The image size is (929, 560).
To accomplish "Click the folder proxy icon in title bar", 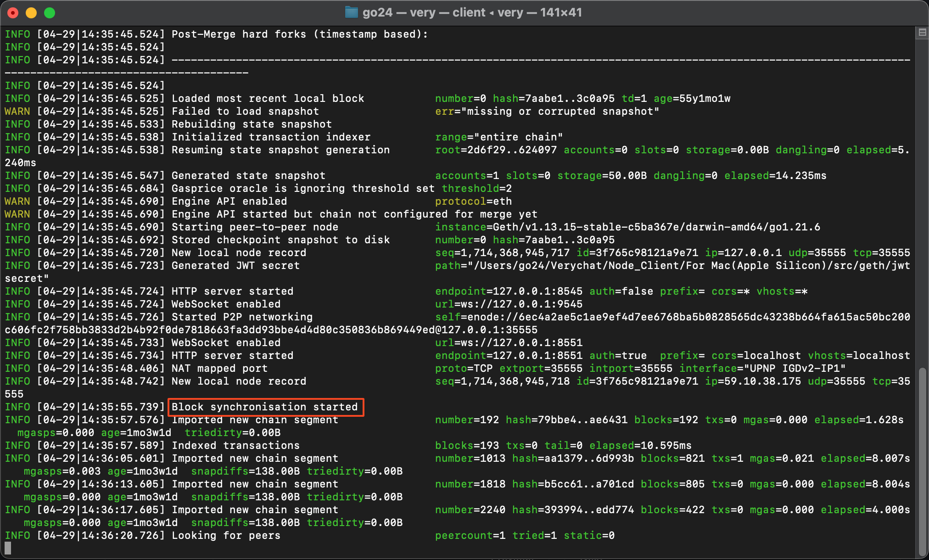I will [351, 12].
